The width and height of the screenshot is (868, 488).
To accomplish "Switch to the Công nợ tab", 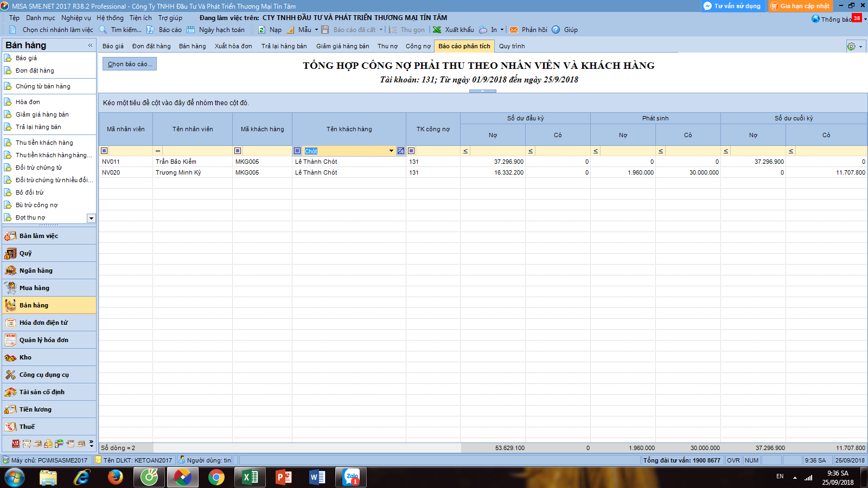I will [418, 46].
